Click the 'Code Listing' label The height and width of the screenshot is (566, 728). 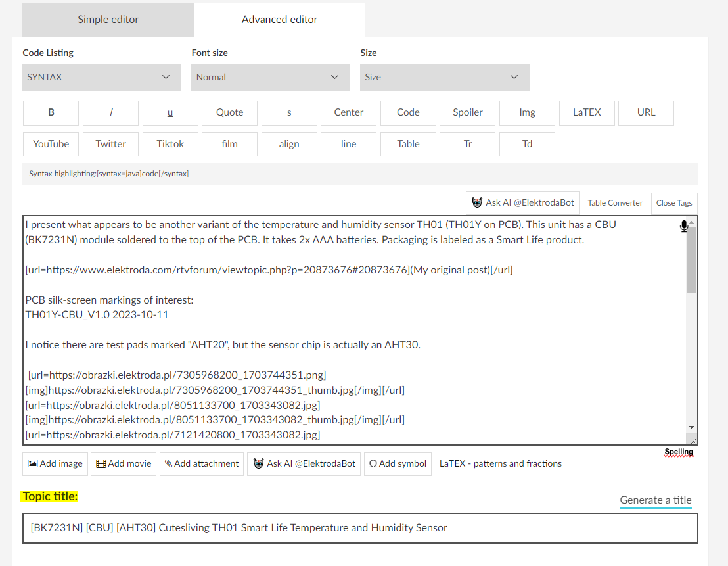[x=48, y=53]
